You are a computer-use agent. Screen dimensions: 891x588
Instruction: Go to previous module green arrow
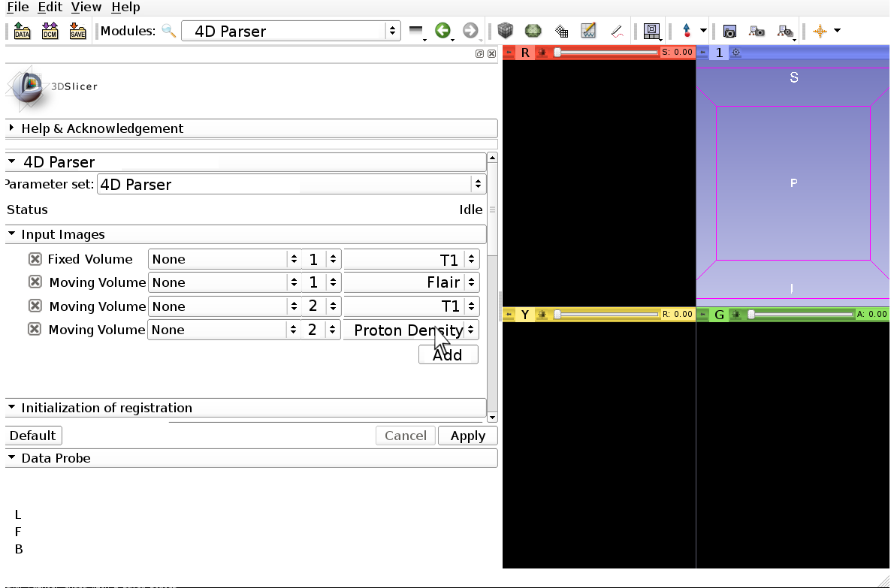[442, 31]
